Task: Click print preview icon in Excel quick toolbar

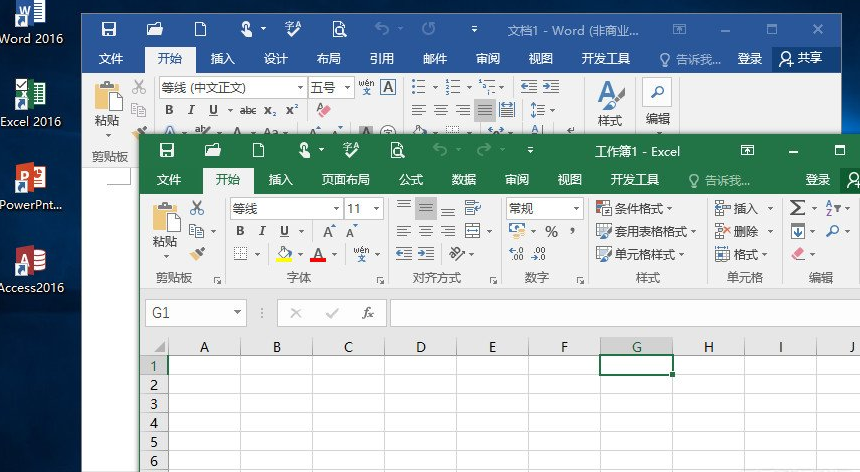Action: tap(397, 150)
